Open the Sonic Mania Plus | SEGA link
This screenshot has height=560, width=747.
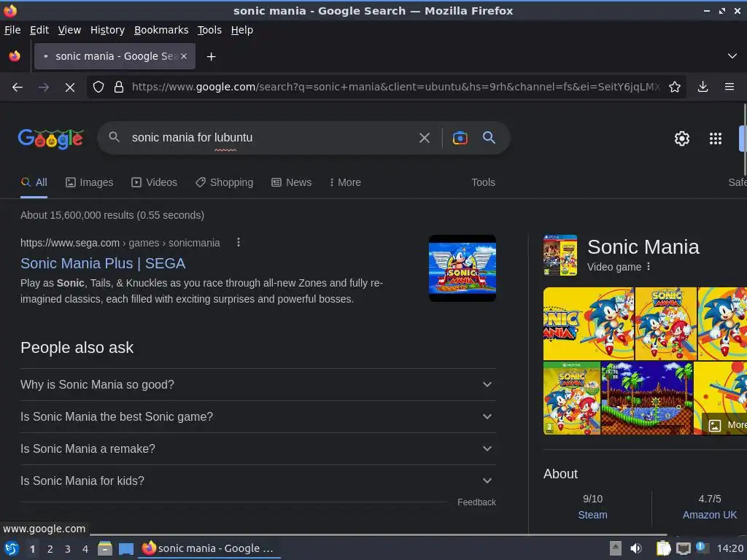pyautogui.click(x=103, y=263)
